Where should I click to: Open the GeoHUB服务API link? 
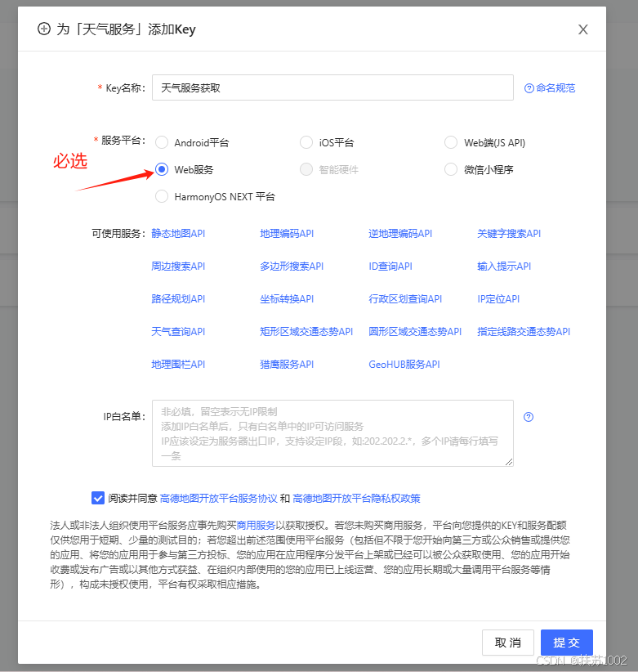point(404,365)
